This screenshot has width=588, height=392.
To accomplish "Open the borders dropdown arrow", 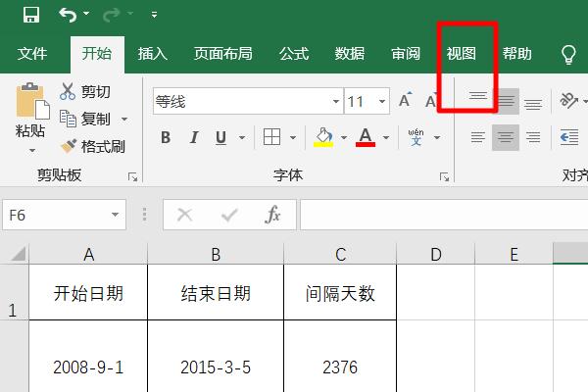I will (293, 137).
